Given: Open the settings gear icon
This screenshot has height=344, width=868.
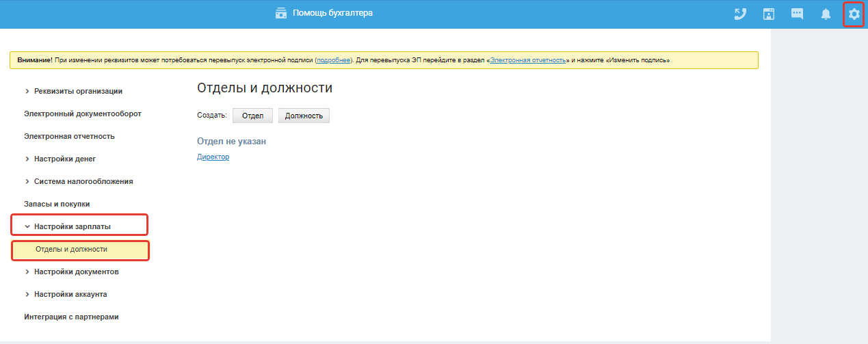Looking at the screenshot, I should (x=854, y=14).
